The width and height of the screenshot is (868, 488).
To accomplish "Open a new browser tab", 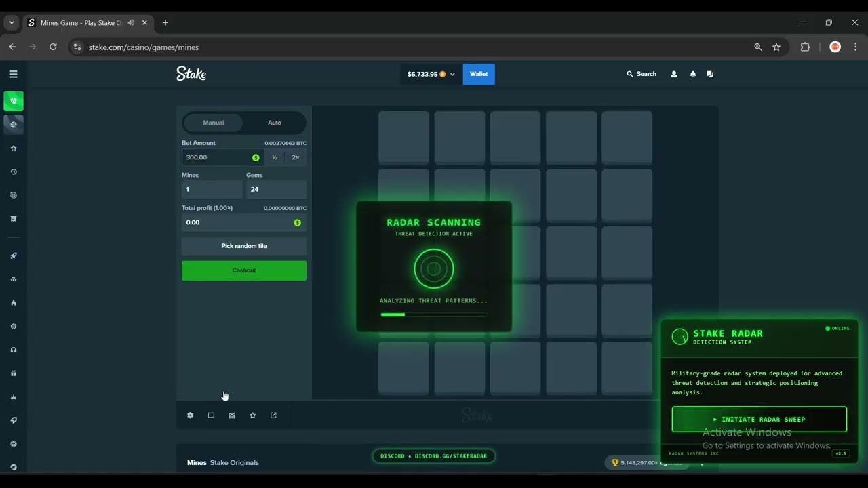I will tap(165, 22).
